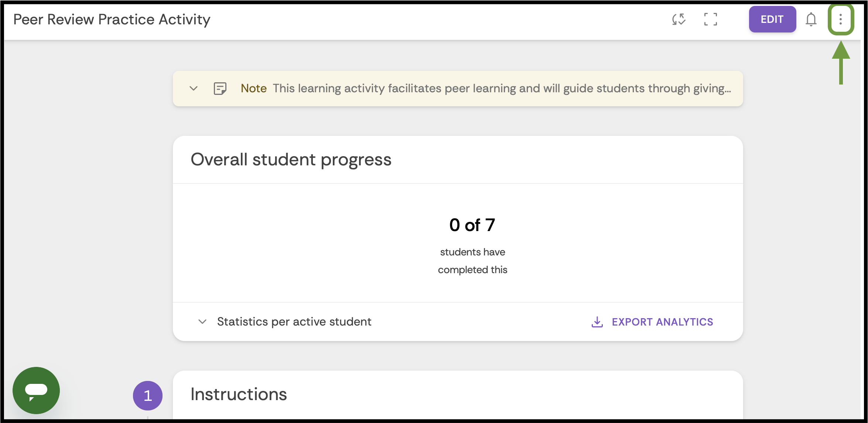Image resolution: width=868 pixels, height=423 pixels.
Task: Open the kebab menu next to the bell
Action: pos(841,19)
